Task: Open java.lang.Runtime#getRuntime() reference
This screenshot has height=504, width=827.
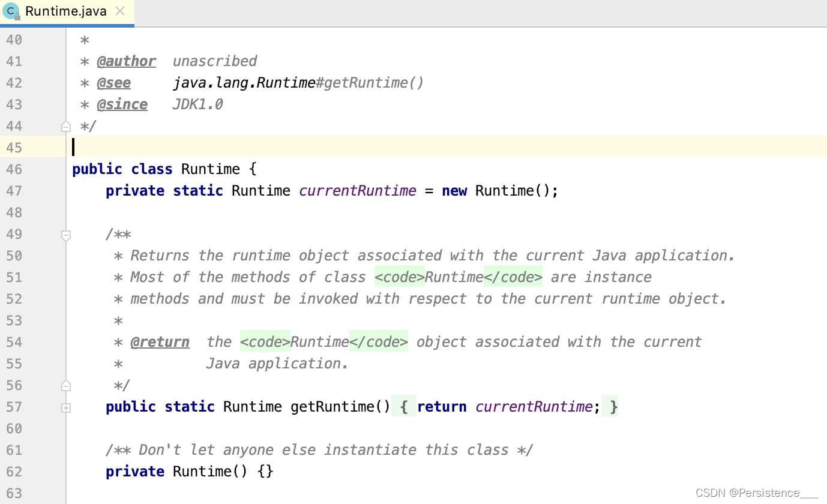Action: click(x=298, y=83)
